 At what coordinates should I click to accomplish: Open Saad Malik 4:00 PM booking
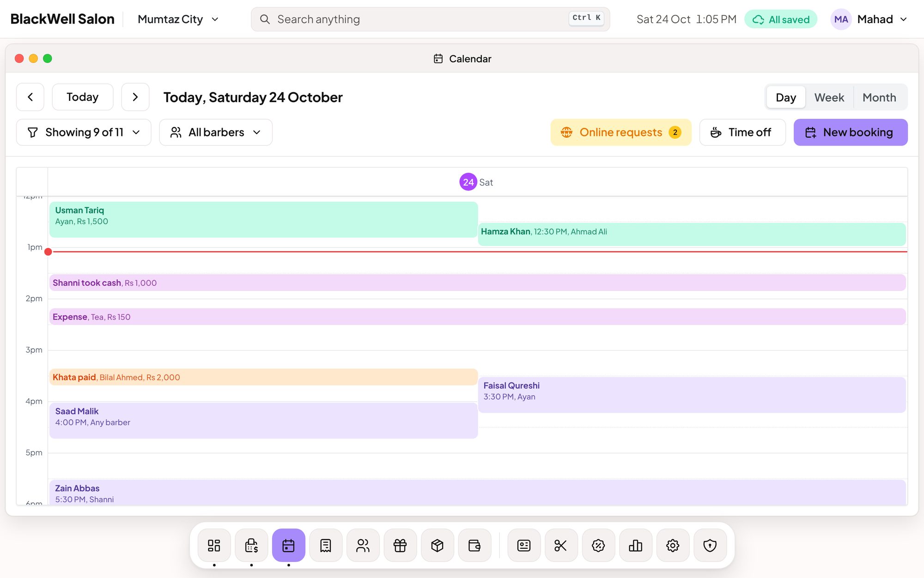click(x=263, y=420)
